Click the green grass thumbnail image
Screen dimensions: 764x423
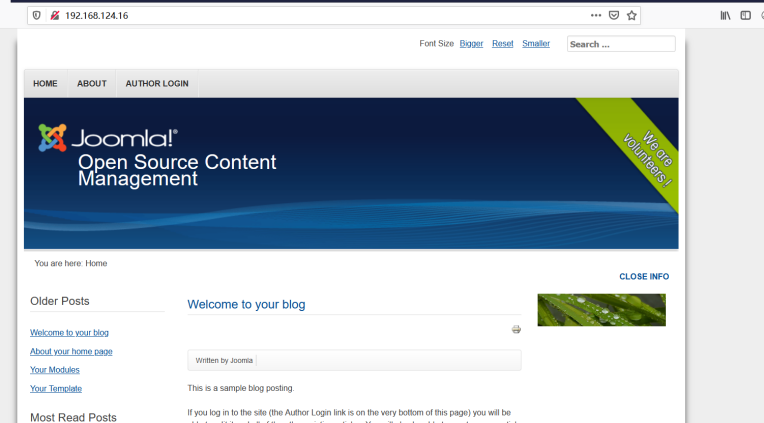point(601,310)
